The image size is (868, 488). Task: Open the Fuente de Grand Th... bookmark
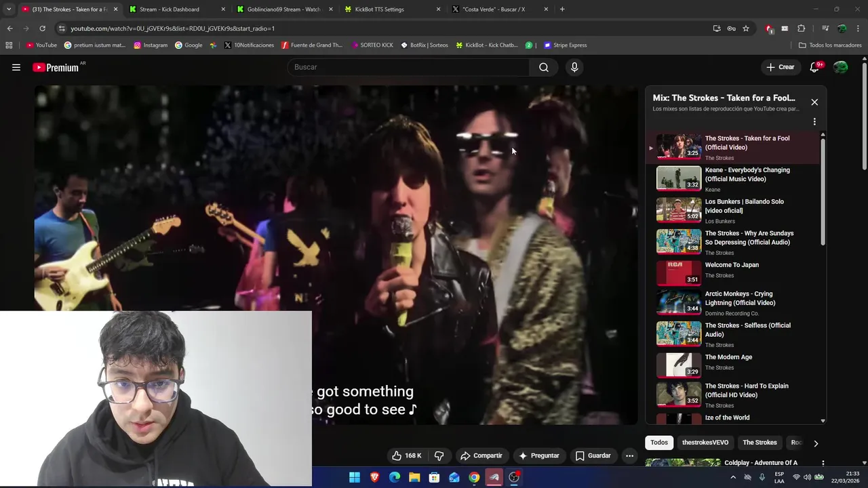tap(311, 45)
